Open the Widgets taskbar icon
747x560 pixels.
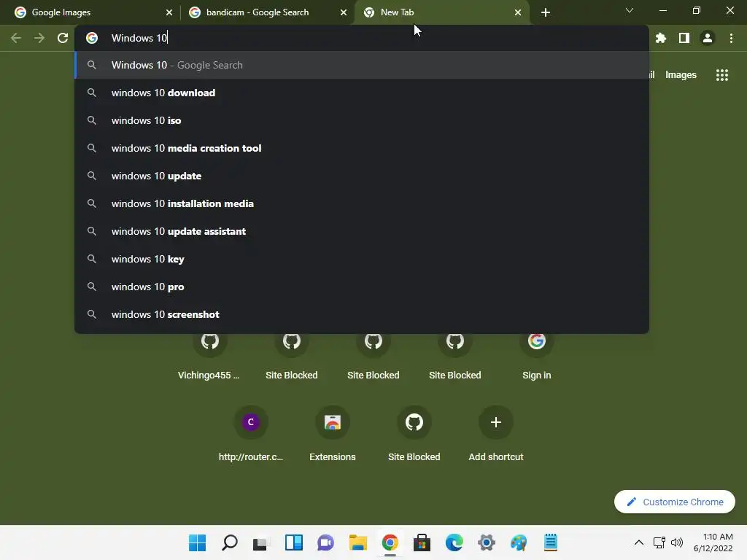(x=294, y=542)
